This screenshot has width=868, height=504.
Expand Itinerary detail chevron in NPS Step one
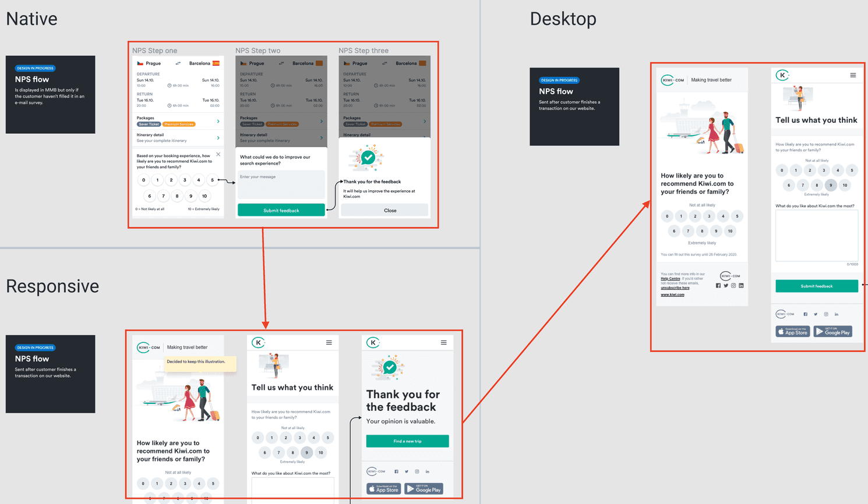pyautogui.click(x=218, y=138)
